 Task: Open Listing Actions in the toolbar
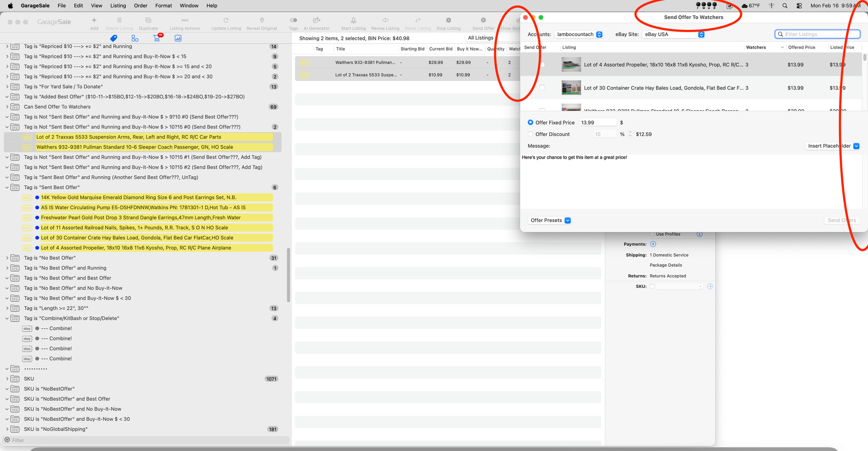184,21
